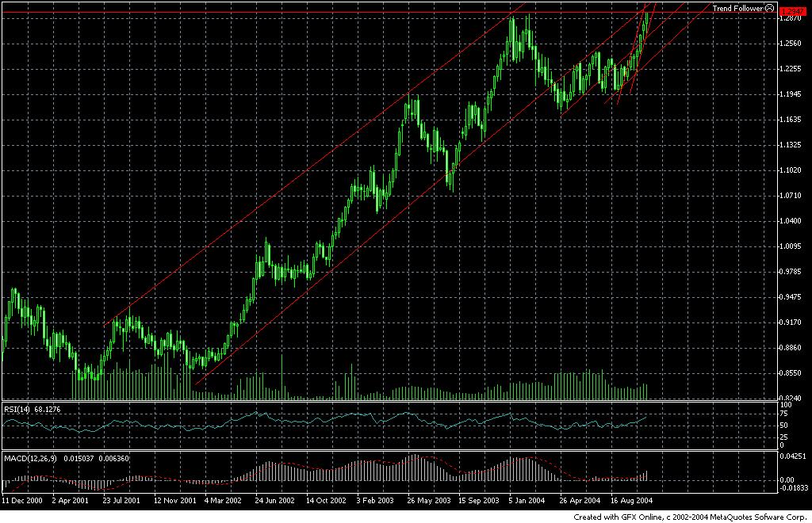This screenshot has width=812, height=523.
Task: Click the "11 Dec 2000" date label
Action: tap(21, 501)
